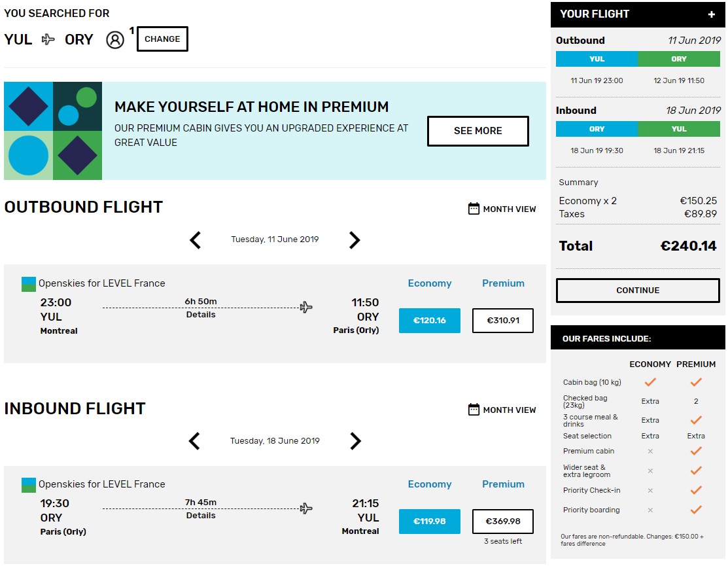The image size is (728, 568).
Task: Select outbound Economy fare €120.16
Action: tap(429, 321)
